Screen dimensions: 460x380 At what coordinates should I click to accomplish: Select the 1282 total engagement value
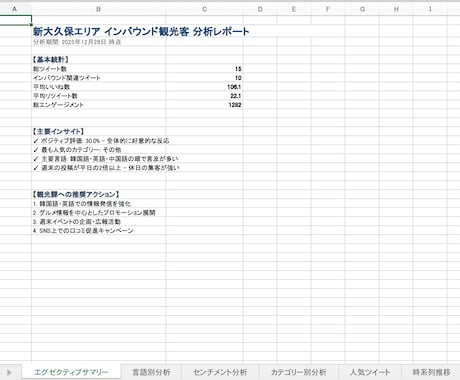pos(235,105)
